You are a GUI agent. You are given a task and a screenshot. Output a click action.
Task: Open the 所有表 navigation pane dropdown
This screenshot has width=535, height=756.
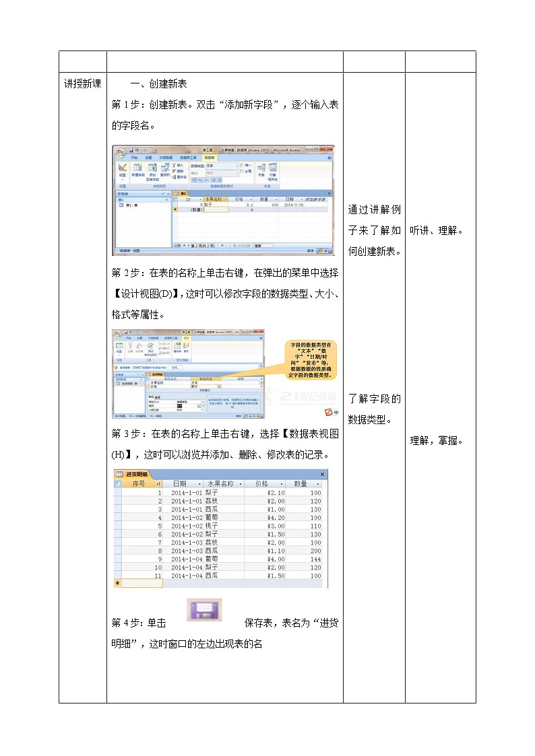pos(163,194)
